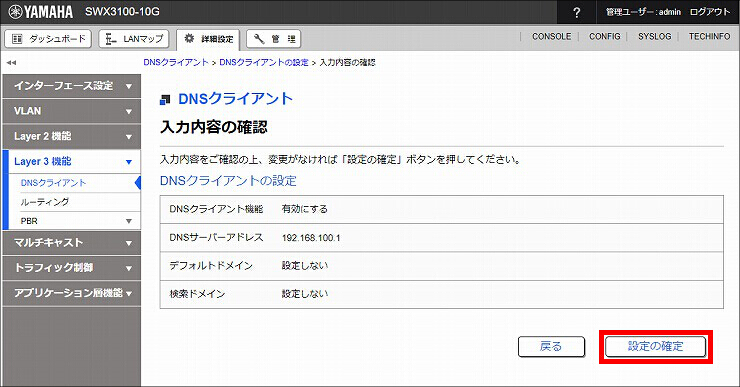Expand the トラフィック制御 section
The width and height of the screenshot is (740, 387).
click(x=71, y=268)
